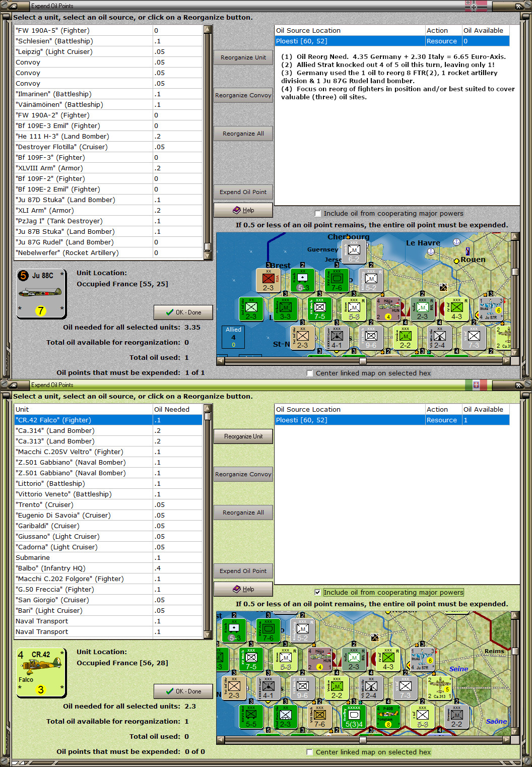Open Help in the bottom window
Viewport: 532px width, 767px height.
243,589
